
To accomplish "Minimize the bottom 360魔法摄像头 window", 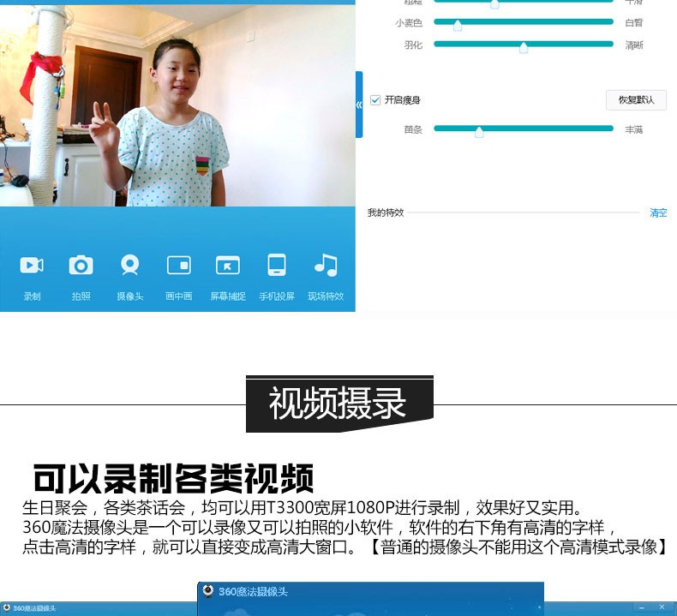I will click(642, 607).
